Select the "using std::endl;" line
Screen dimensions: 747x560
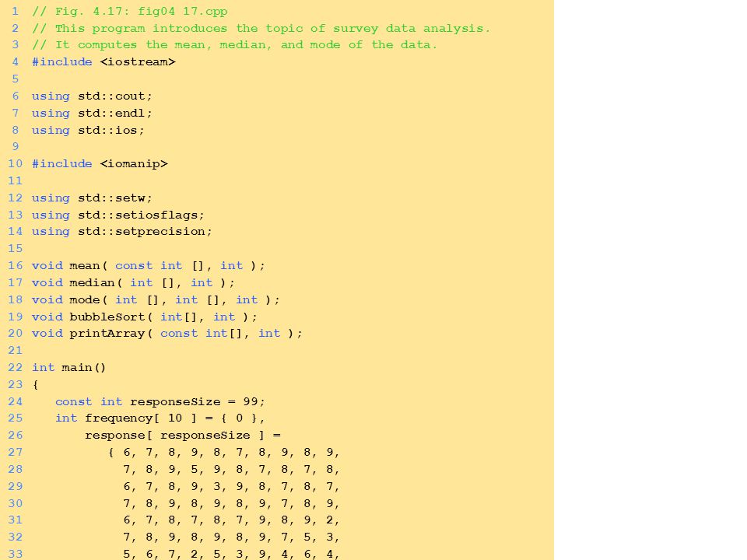[92, 114]
